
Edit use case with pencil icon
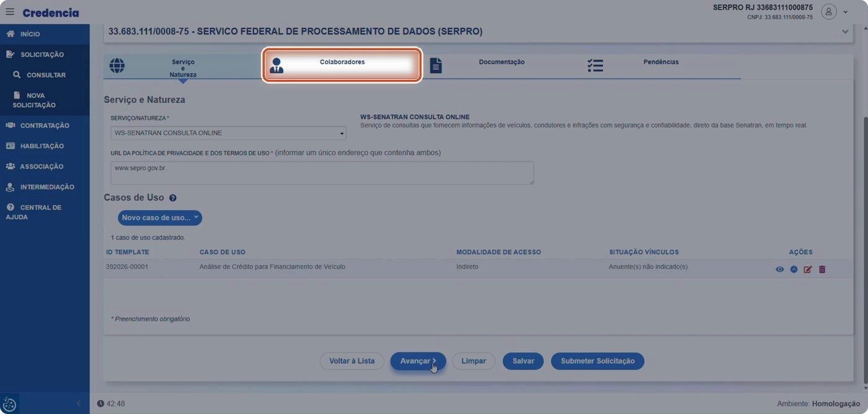(808, 270)
